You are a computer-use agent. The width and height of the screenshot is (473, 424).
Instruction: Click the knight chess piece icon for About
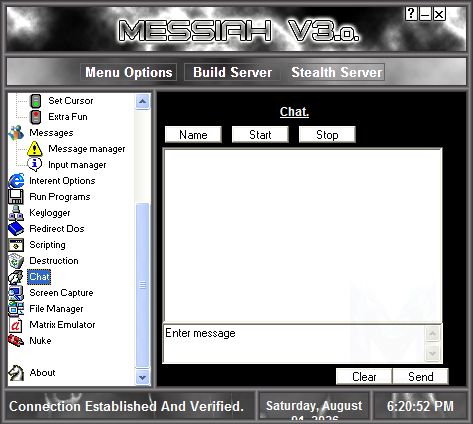16,373
